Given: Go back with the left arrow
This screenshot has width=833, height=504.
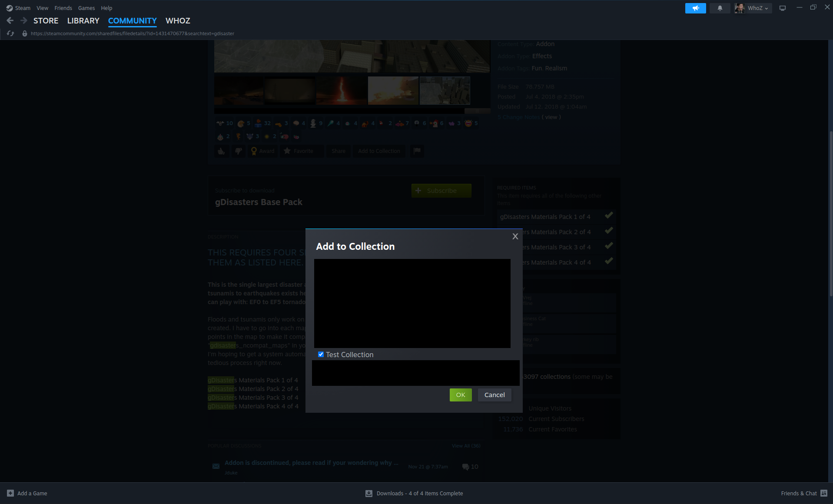Looking at the screenshot, I should click(x=10, y=20).
